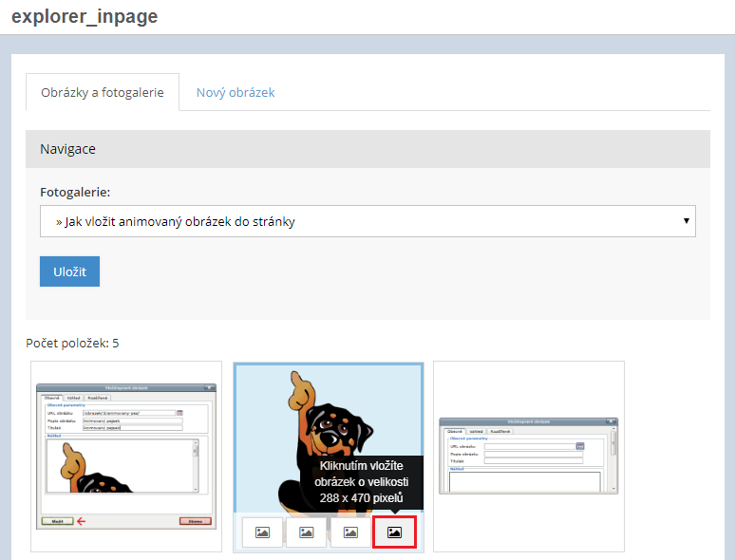This screenshot has height=560, width=735.
Task: Click the explorer_inpage page title
Action: tap(85, 17)
